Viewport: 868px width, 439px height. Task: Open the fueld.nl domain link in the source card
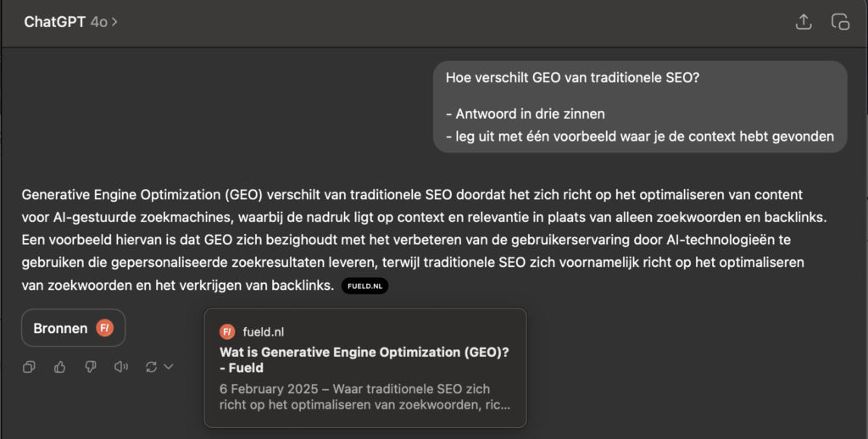[x=263, y=331]
